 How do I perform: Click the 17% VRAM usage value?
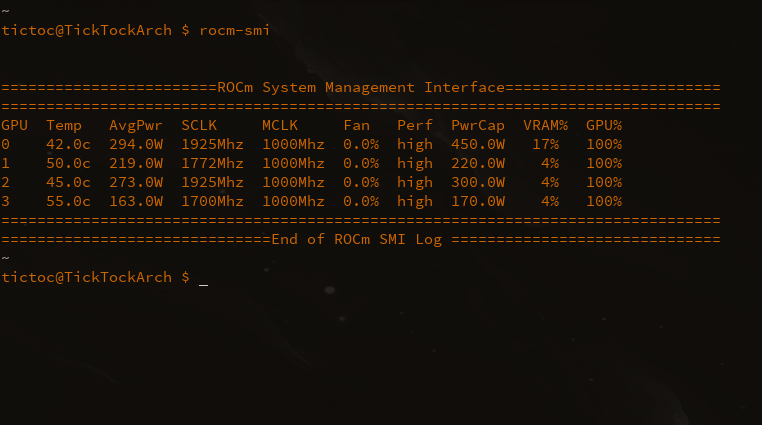(x=545, y=144)
